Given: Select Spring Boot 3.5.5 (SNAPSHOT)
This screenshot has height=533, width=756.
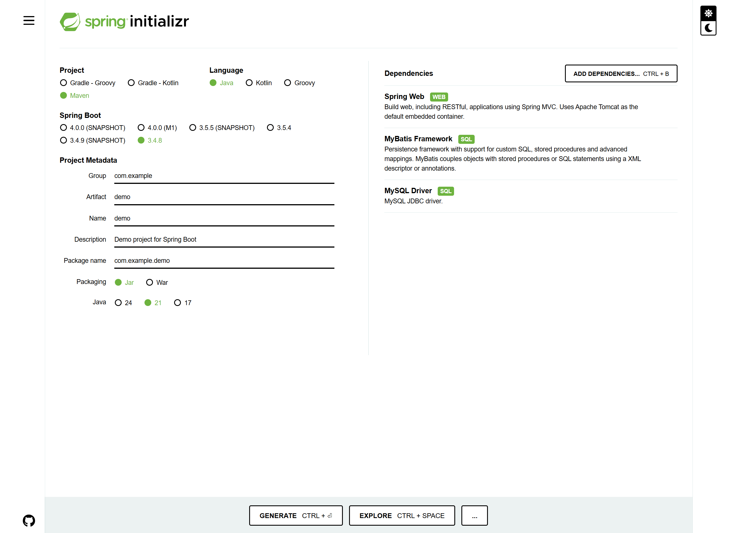Looking at the screenshot, I should pos(222,128).
